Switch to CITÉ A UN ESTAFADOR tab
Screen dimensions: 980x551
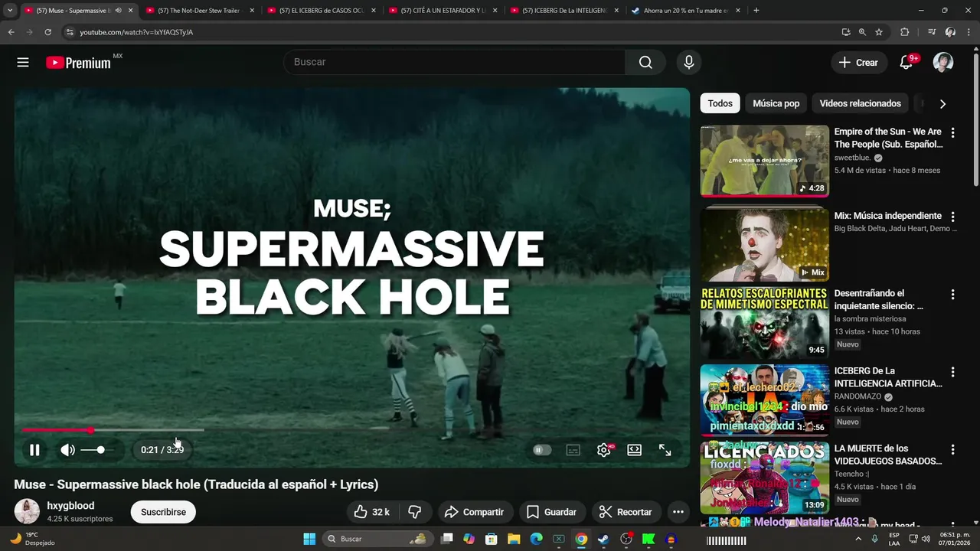(442, 11)
